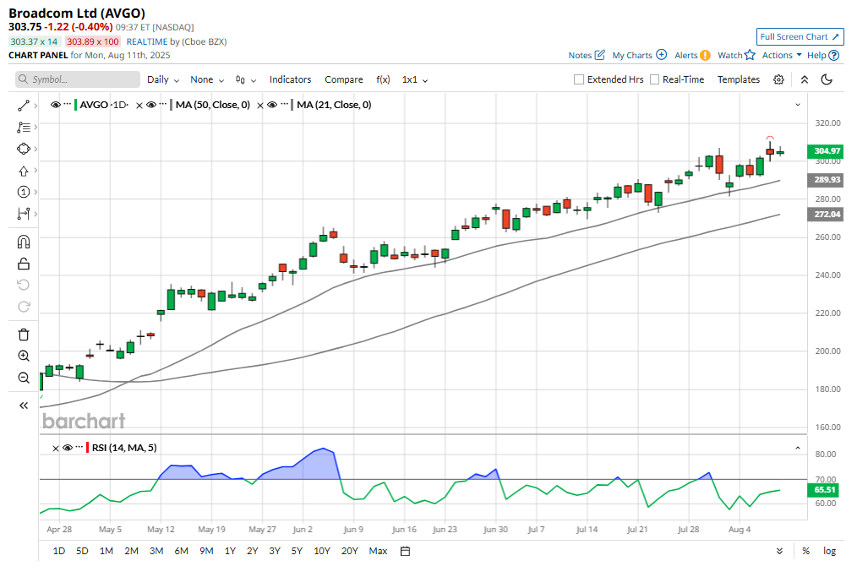Toggle visibility of MA 21 line
Image resolution: width=868 pixels, height=588 pixels.
(x=272, y=105)
